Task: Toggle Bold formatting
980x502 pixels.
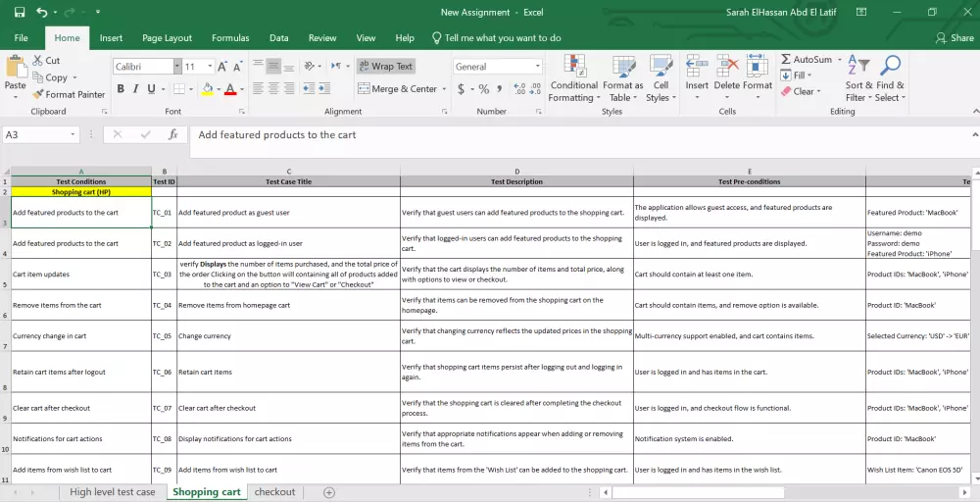Action: tap(122, 89)
